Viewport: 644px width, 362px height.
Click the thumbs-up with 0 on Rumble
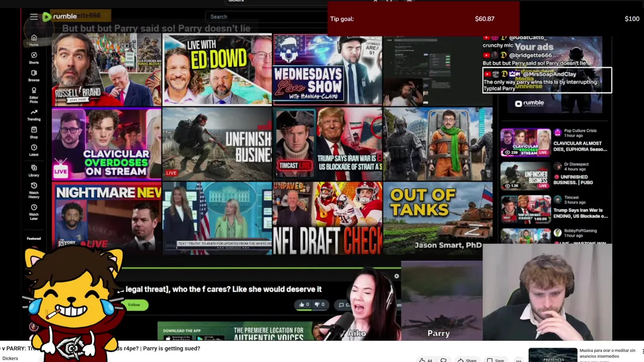click(x=304, y=304)
